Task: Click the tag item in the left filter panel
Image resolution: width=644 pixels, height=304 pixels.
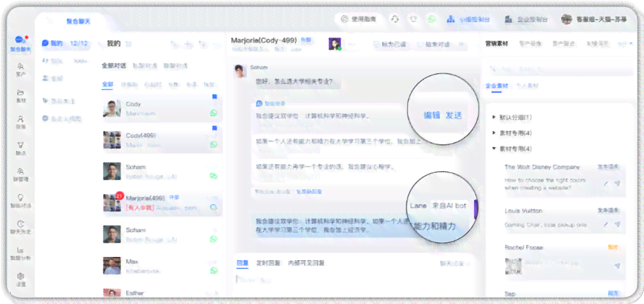Action: click(59, 101)
